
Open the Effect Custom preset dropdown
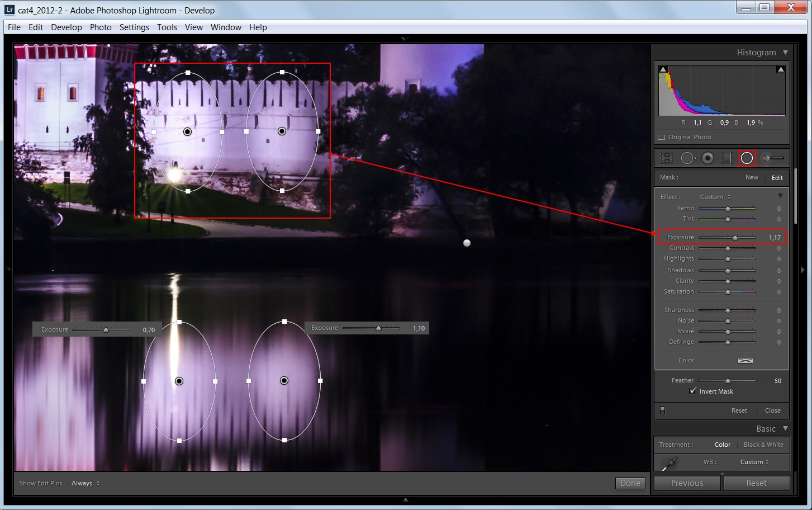tap(715, 197)
